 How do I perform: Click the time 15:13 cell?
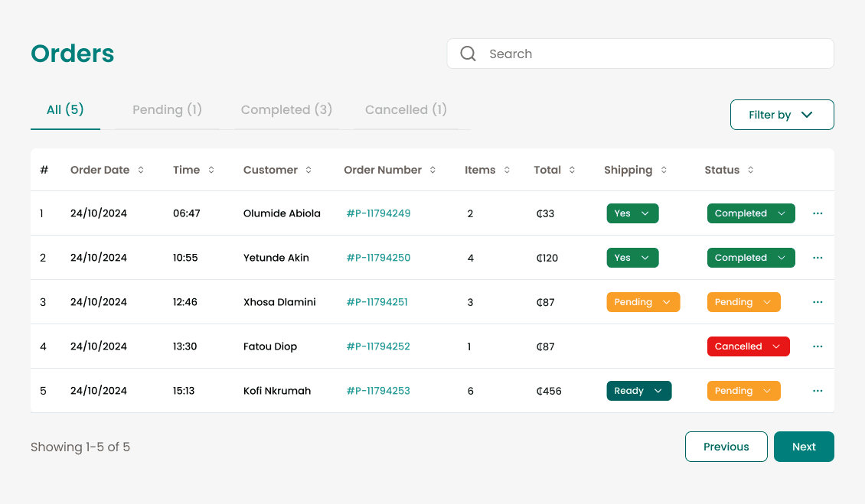pyautogui.click(x=184, y=391)
